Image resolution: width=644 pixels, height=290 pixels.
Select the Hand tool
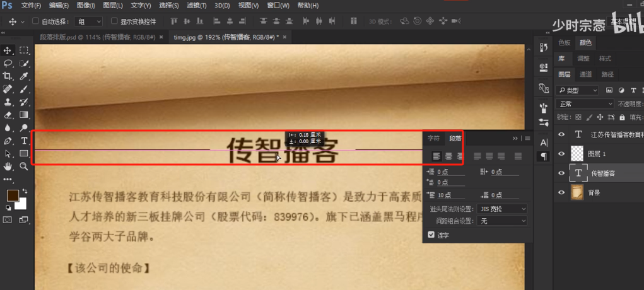(8, 166)
